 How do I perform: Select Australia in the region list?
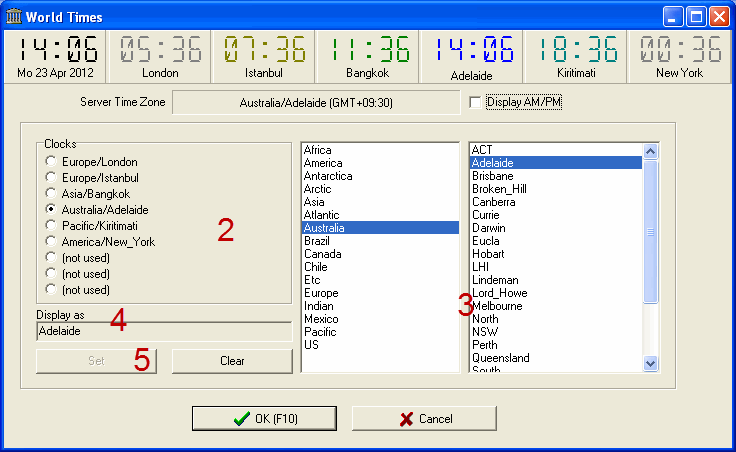click(x=380, y=228)
